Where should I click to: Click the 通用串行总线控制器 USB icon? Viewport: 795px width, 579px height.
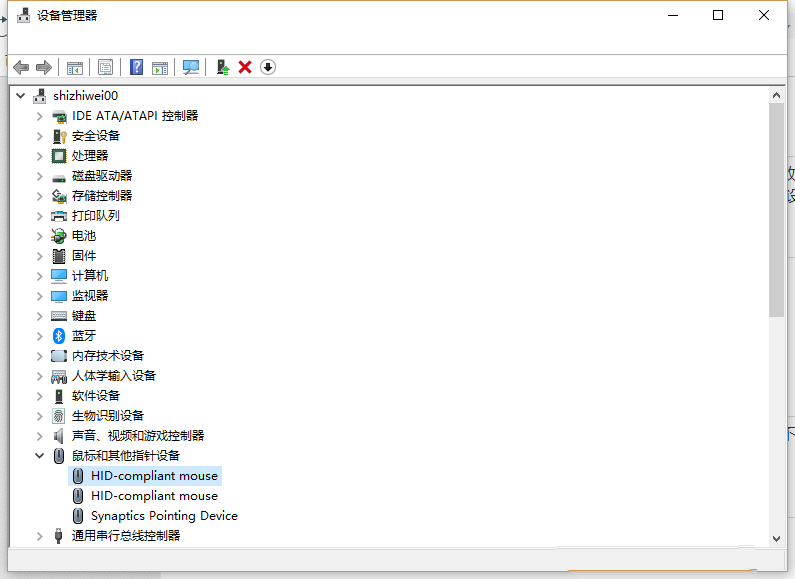pyautogui.click(x=58, y=535)
